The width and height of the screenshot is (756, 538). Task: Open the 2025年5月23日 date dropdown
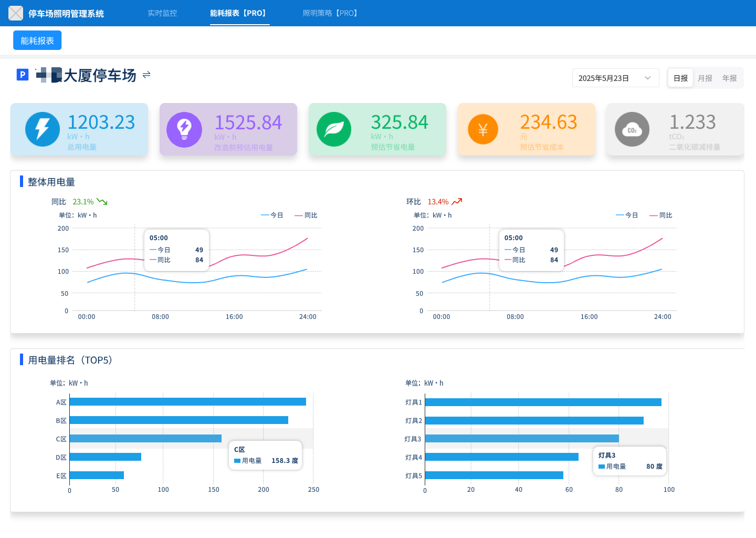(615, 78)
